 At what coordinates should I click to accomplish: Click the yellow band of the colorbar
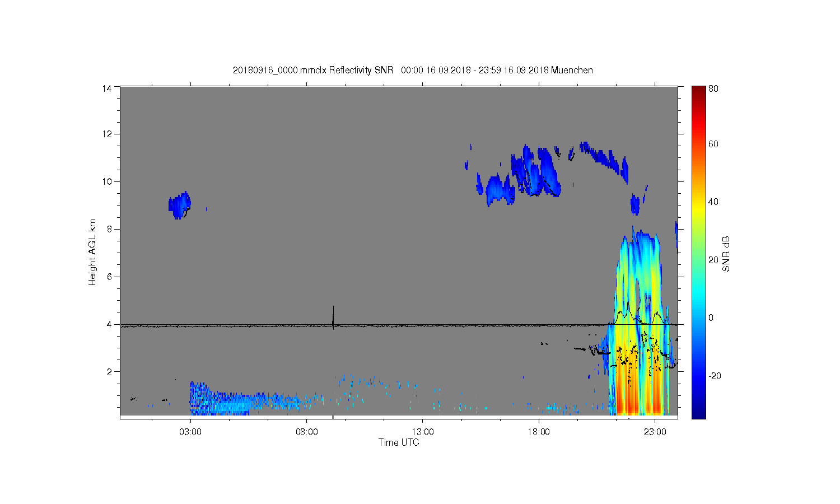[x=698, y=210]
